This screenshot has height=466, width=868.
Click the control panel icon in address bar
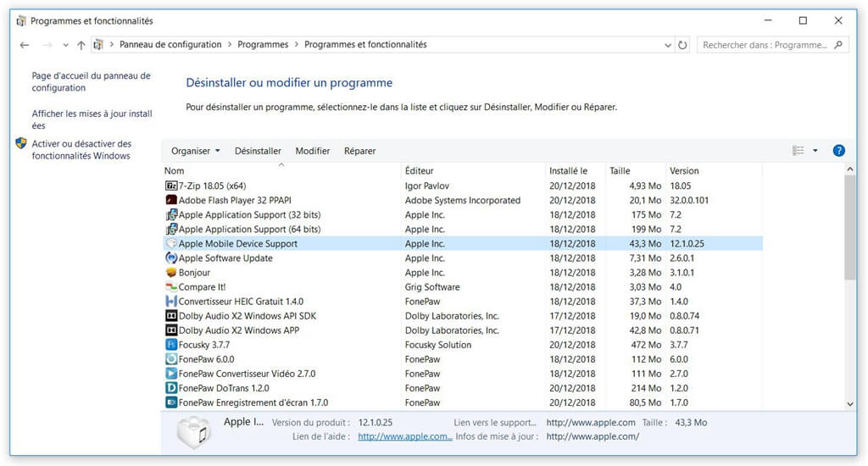[x=98, y=45]
